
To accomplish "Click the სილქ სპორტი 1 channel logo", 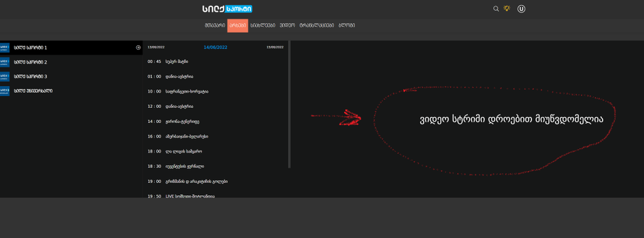I will pos(4,48).
